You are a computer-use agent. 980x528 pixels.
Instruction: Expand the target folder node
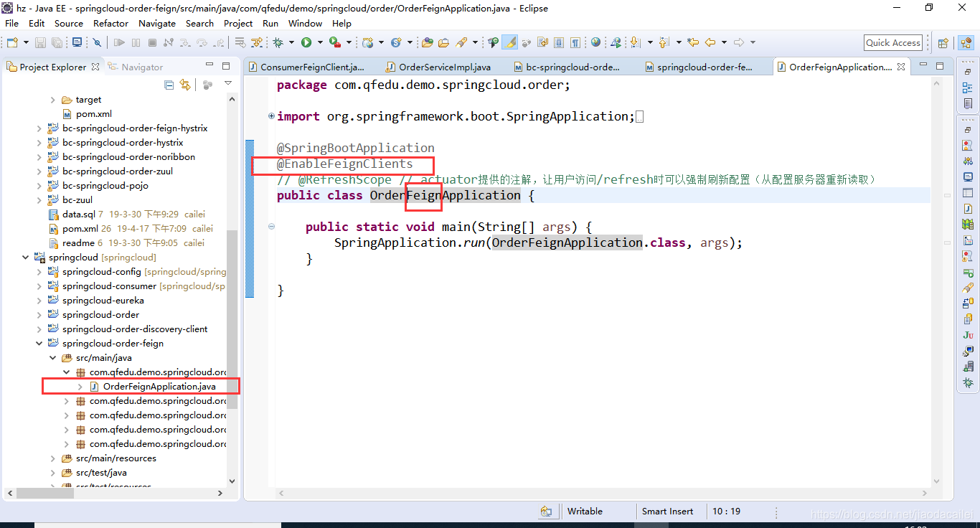(53, 100)
